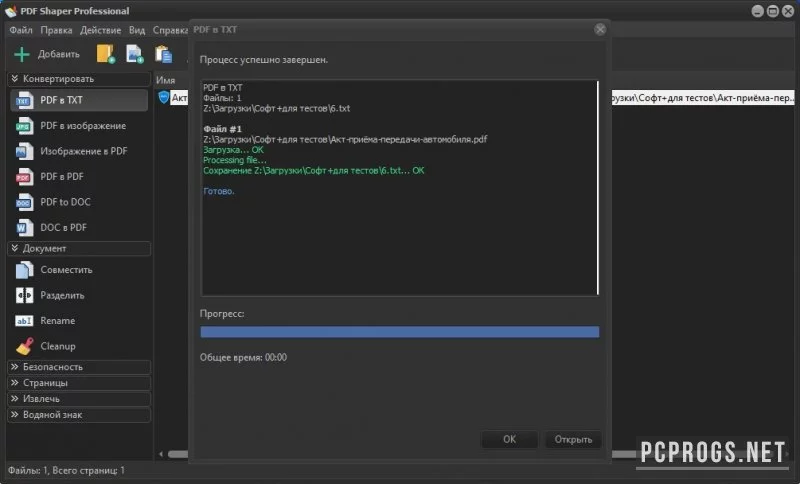
Task: Click the Загрузка... OK log line
Action: 233,150
